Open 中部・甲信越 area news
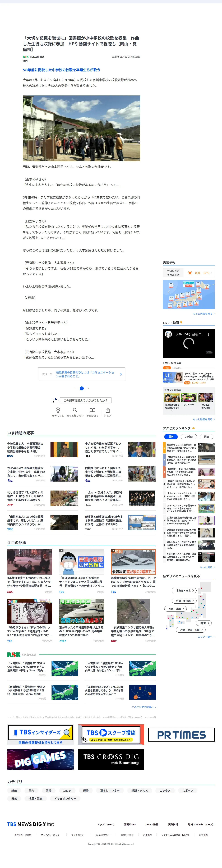The height and width of the screenshot is (868, 222). click(184, 601)
